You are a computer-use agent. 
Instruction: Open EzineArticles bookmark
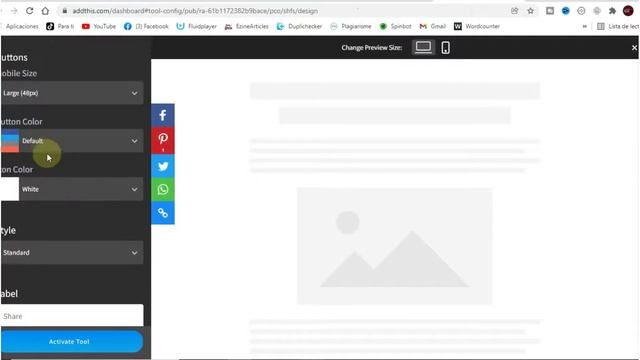(x=247, y=26)
